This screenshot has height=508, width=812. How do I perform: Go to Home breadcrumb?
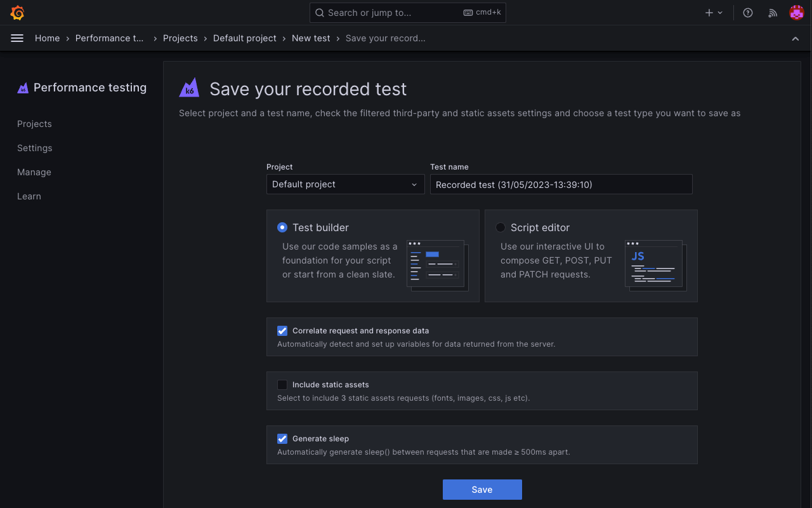pyautogui.click(x=48, y=38)
